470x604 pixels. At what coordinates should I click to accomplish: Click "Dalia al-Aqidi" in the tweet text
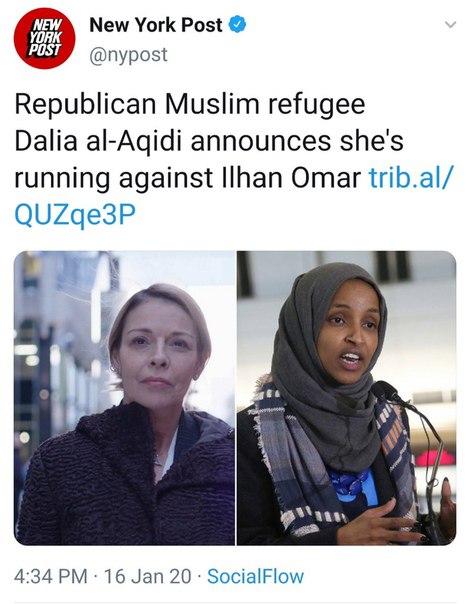point(98,141)
